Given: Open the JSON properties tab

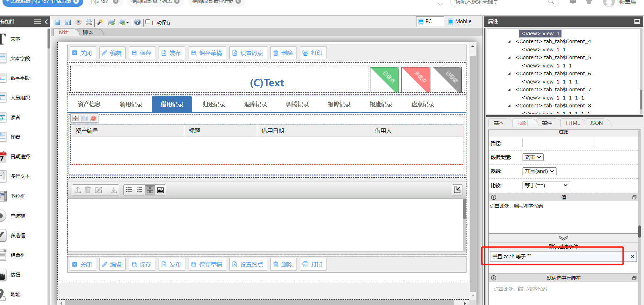Looking at the screenshot, I should coord(596,123).
